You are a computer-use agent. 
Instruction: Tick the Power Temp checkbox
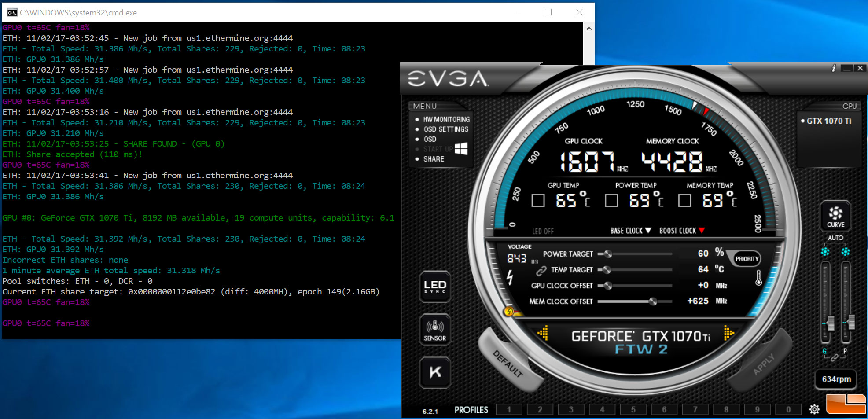[x=611, y=201]
